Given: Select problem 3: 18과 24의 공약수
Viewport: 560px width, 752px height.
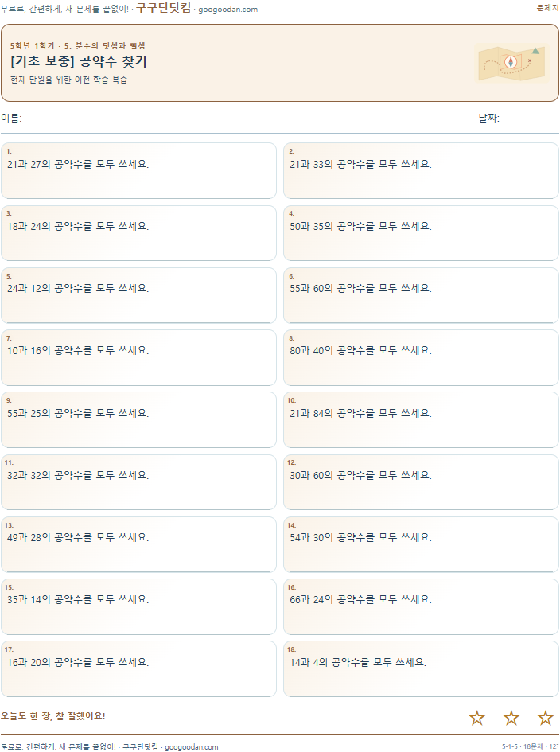Looking at the screenshot, I should pos(138,233).
